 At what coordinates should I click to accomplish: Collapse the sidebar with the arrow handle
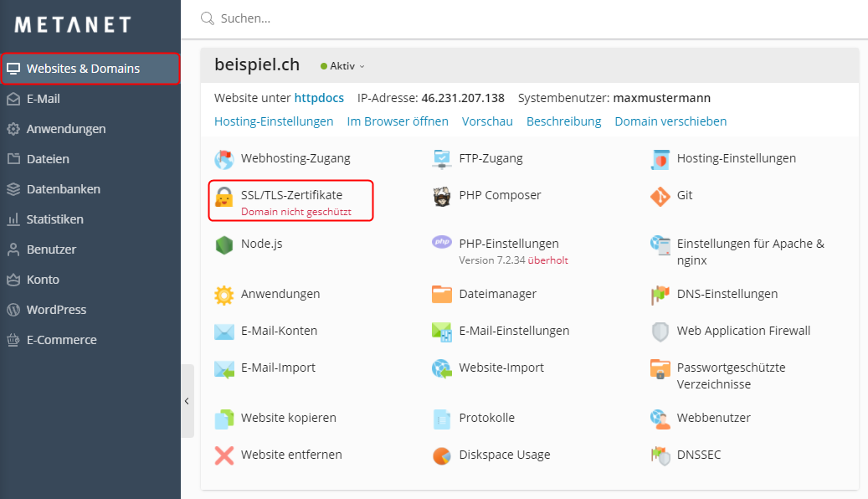point(187,401)
